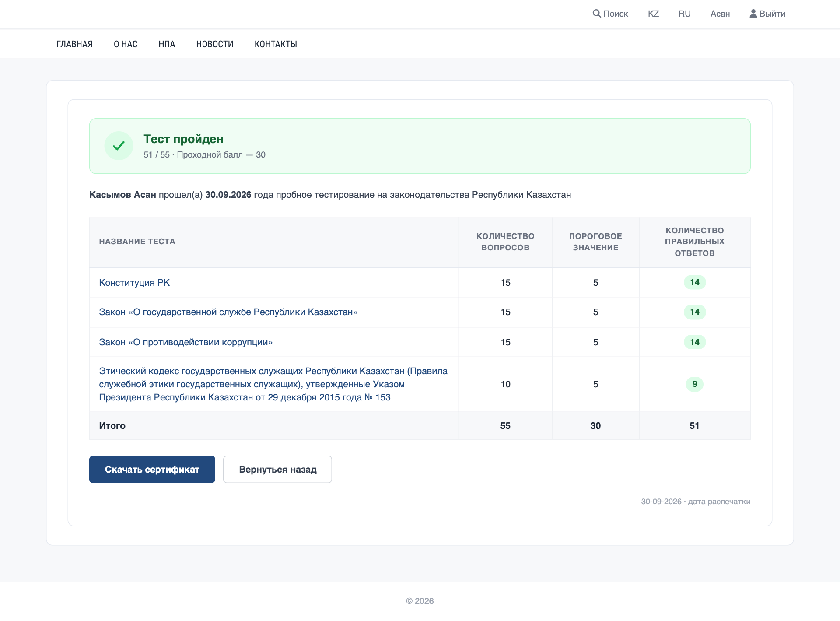
Task: Click the © 2026 footer text
Action: pos(420,601)
